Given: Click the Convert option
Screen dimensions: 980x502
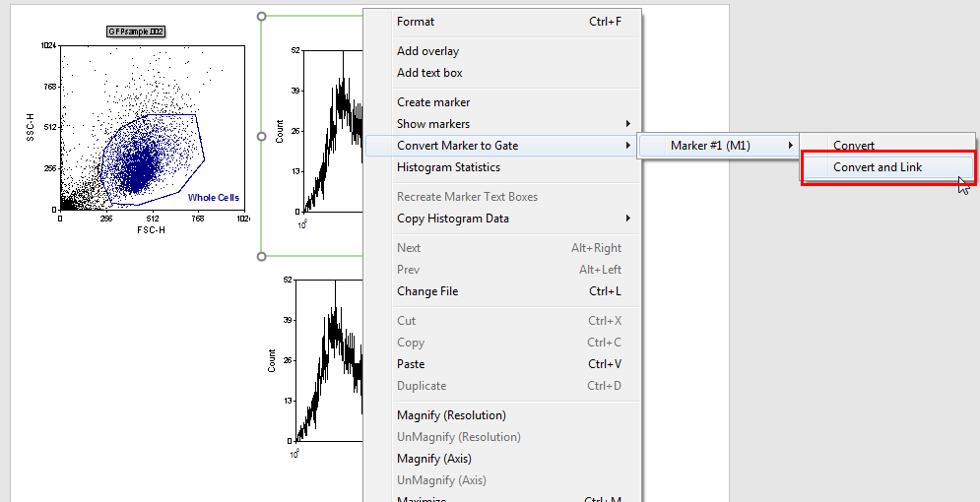Looking at the screenshot, I should tap(854, 146).
